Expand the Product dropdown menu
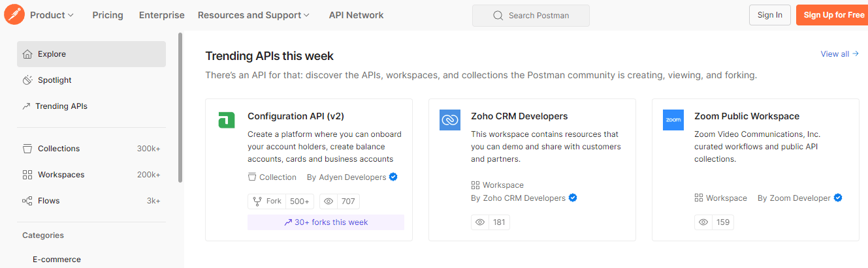The width and height of the screenshot is (868, 268). point(52,15)
